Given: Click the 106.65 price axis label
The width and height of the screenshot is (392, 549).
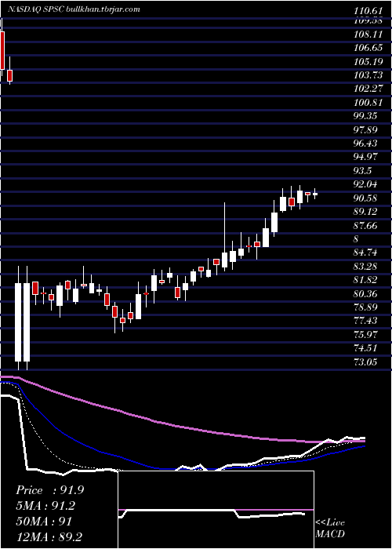Looking at the screenshot, I should (x=368, y=49).
